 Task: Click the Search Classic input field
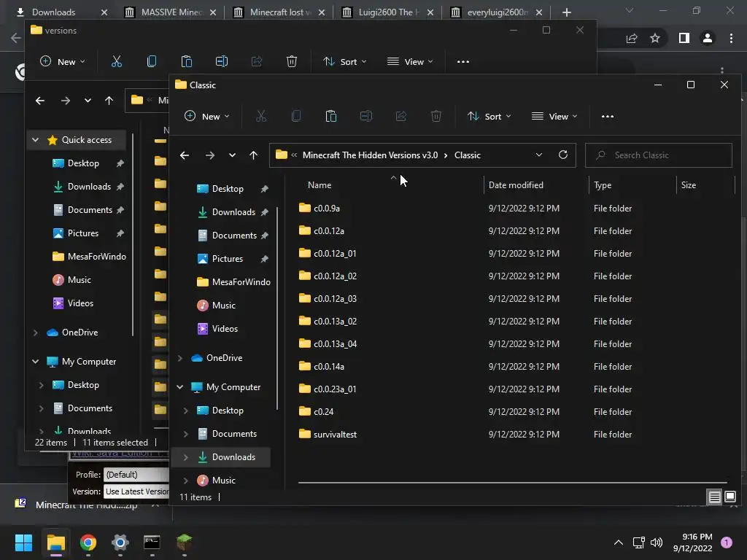(x=659, y=155)
